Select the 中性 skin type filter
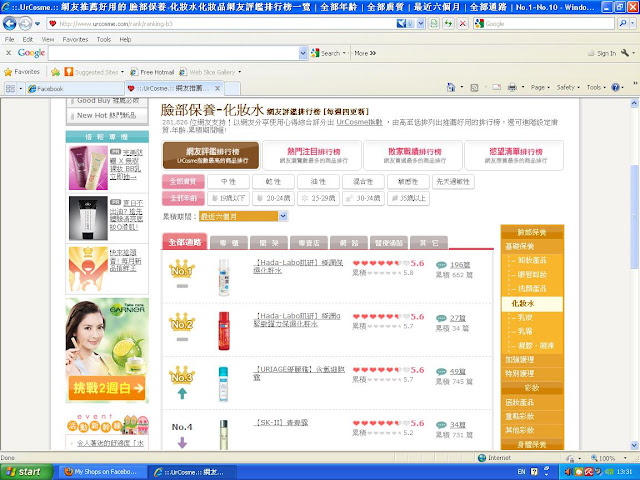 pyautogui.click(x=228, y=182)
